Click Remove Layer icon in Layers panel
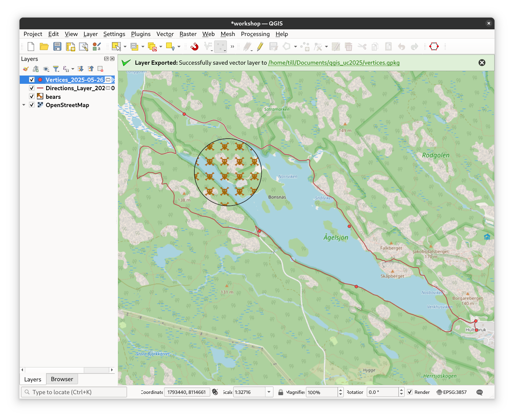This screenshot has width=514, height=420. (100, 69)
